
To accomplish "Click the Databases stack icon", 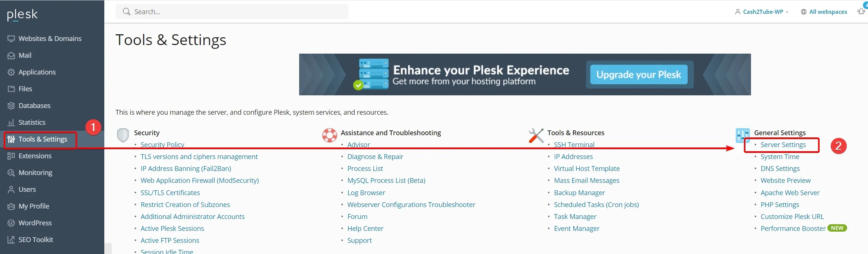I will click(x=11, y=106).
